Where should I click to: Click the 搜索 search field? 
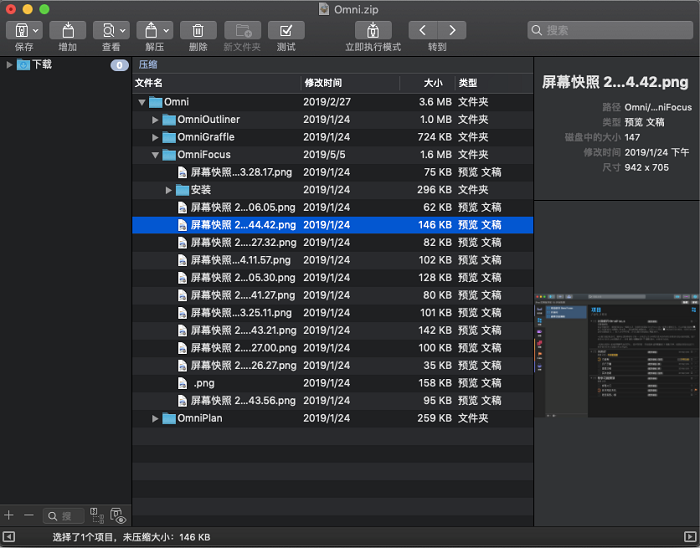[x=610, y=30]
